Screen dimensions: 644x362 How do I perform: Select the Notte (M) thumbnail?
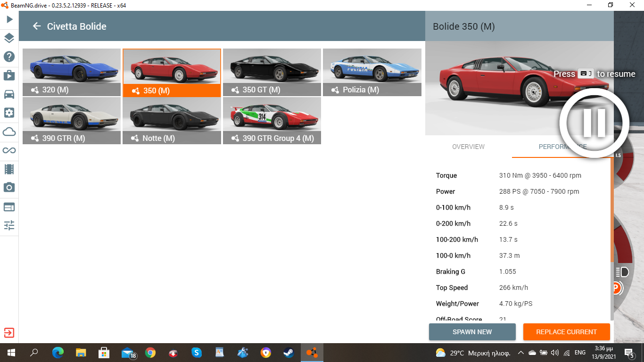click(x=172, y=121)
